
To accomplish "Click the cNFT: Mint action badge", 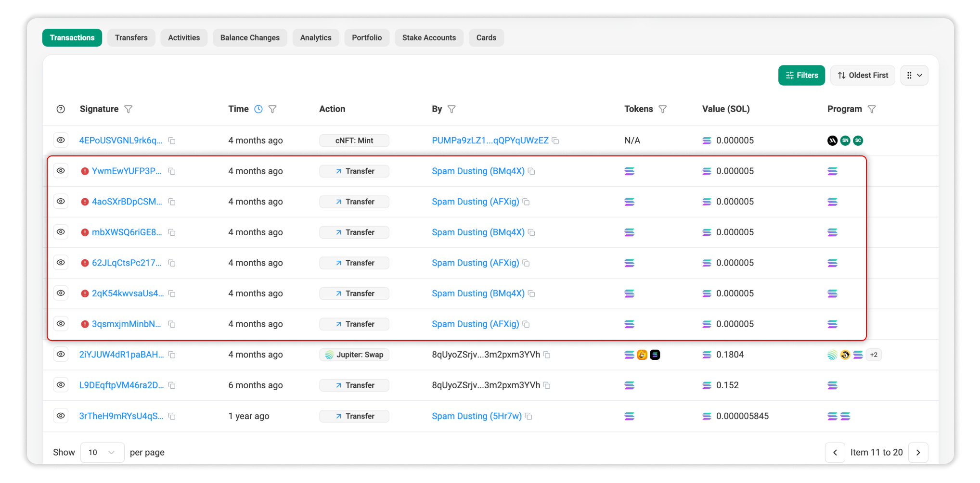I will coord(354,140).
